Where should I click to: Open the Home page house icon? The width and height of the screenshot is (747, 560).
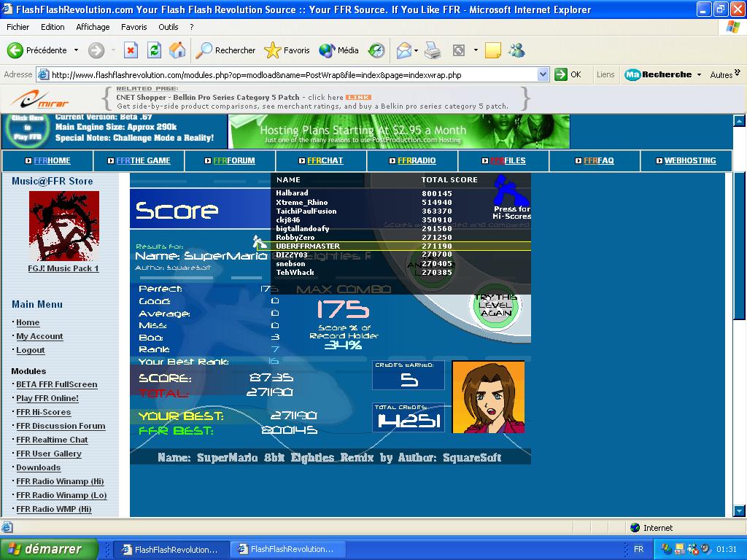click(177, 50)
